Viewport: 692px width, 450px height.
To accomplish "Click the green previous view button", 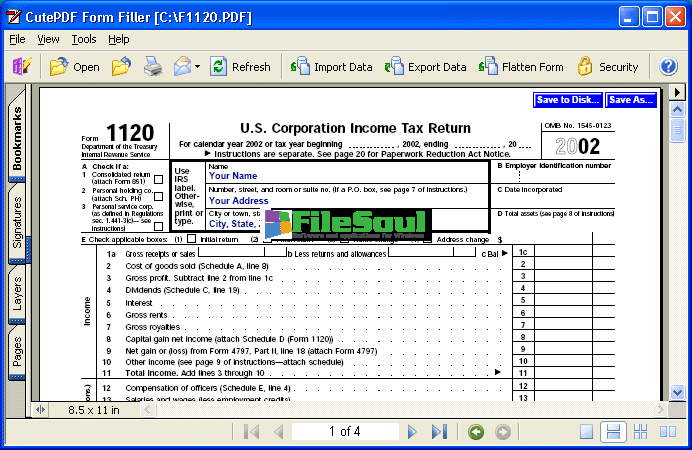I will (x=476, y=431).
